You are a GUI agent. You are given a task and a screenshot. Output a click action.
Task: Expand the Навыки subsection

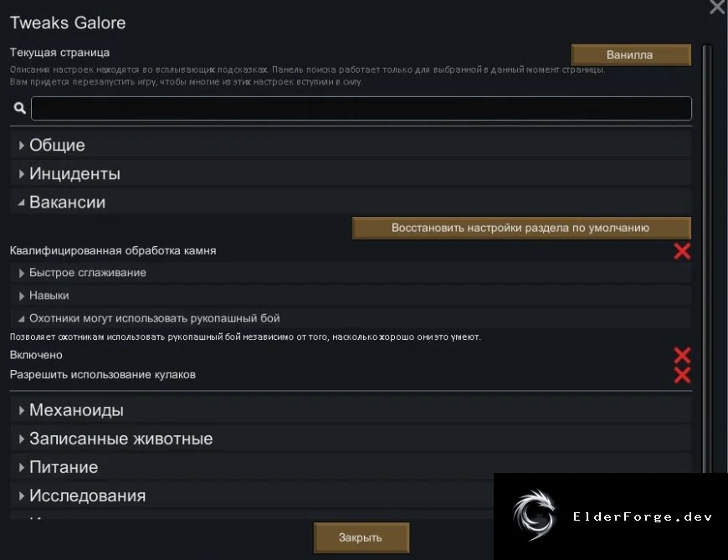coord(351,295)
